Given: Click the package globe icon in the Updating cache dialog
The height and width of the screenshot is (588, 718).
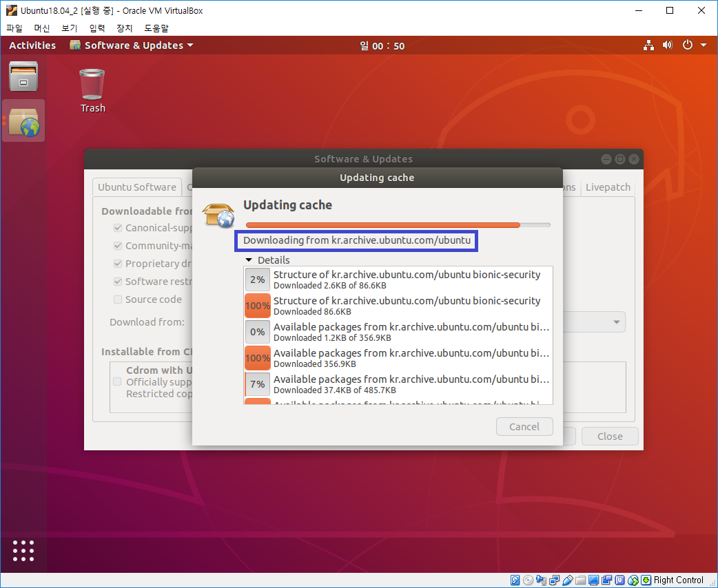Looking at the screenshot, I should (219, 215).
